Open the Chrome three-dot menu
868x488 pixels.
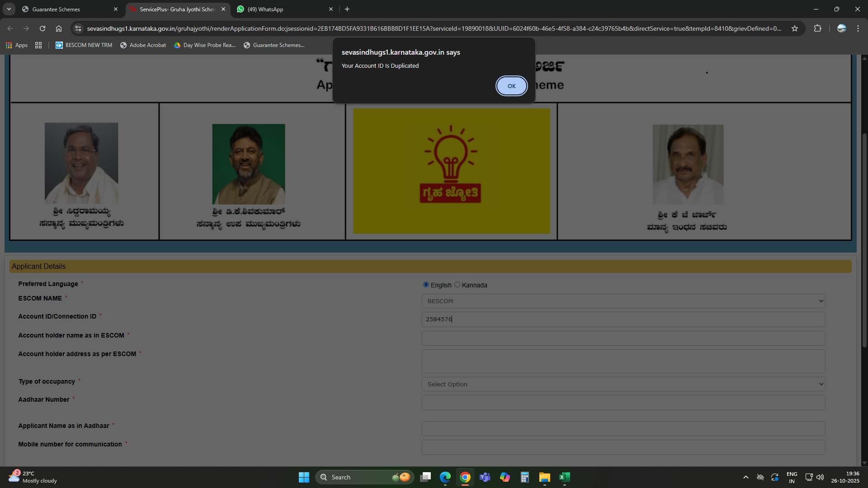click(x=858, y=28)
